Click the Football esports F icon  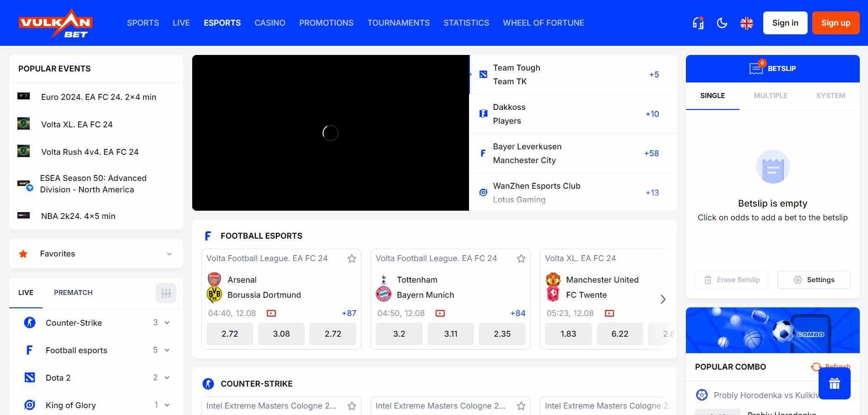point(30,350)
